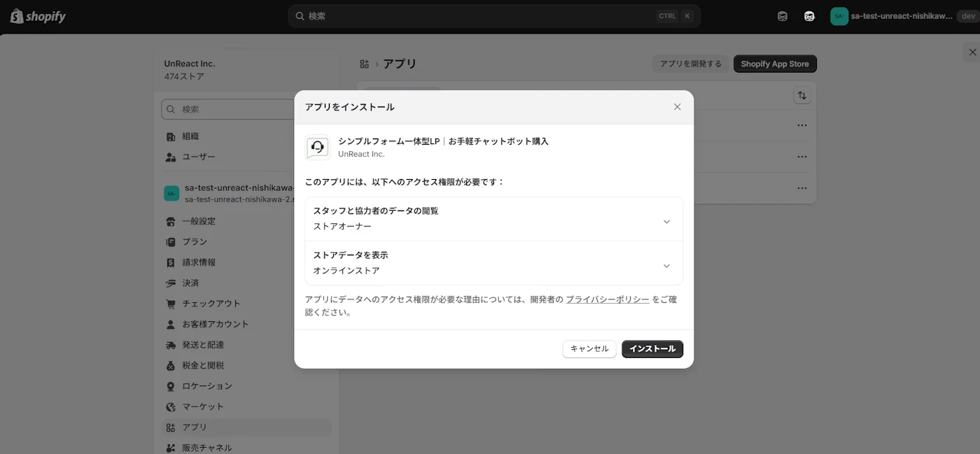Click the apps grid icon in breadcrumb
The image size is (980, 454).
(x=364, y=64)
